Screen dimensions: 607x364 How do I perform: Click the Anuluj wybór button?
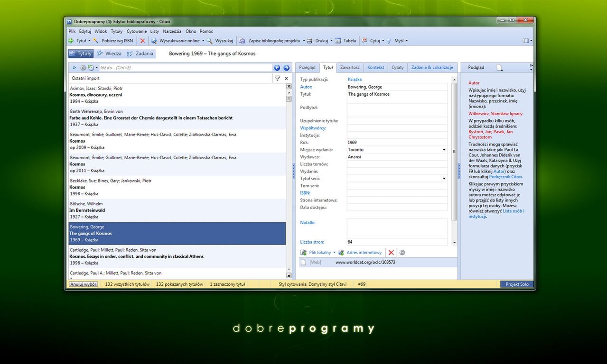tap(83, 284)
